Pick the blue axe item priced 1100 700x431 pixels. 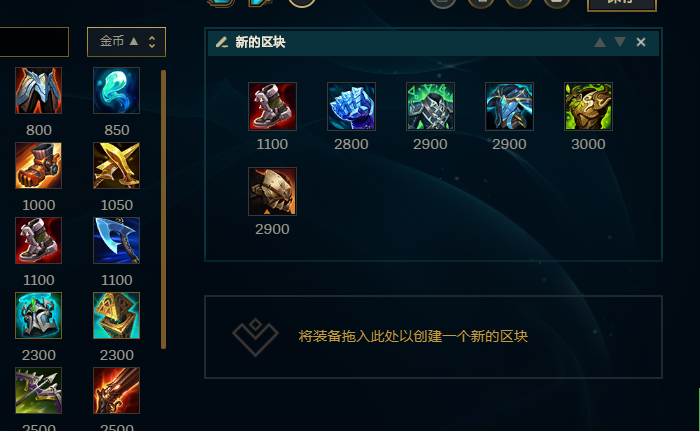coord(117,240)
